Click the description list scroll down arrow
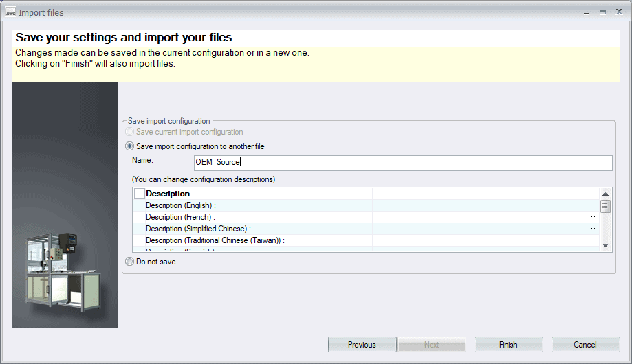Viewport: 632px width, 364px height. coord(605,245)
